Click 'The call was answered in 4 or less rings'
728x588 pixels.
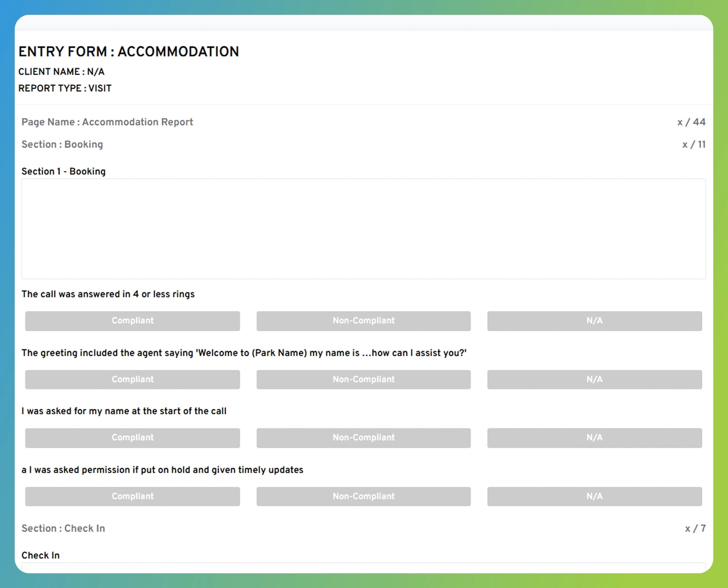(108, 294)
